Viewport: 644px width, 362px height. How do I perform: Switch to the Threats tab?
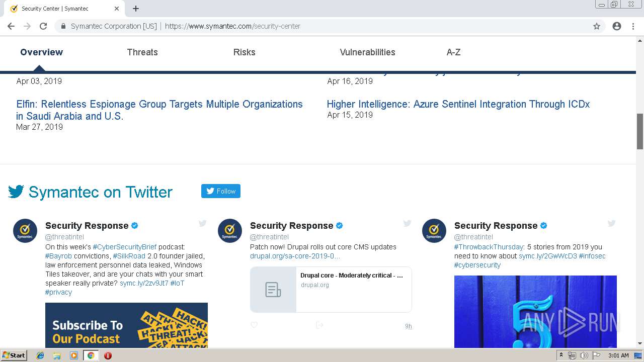(x=142, y=52)
